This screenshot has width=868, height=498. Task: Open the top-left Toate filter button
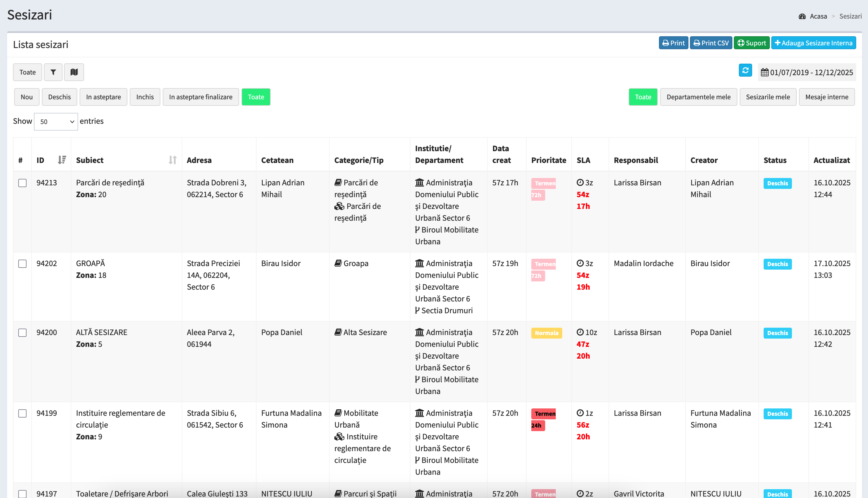point(27,72)
